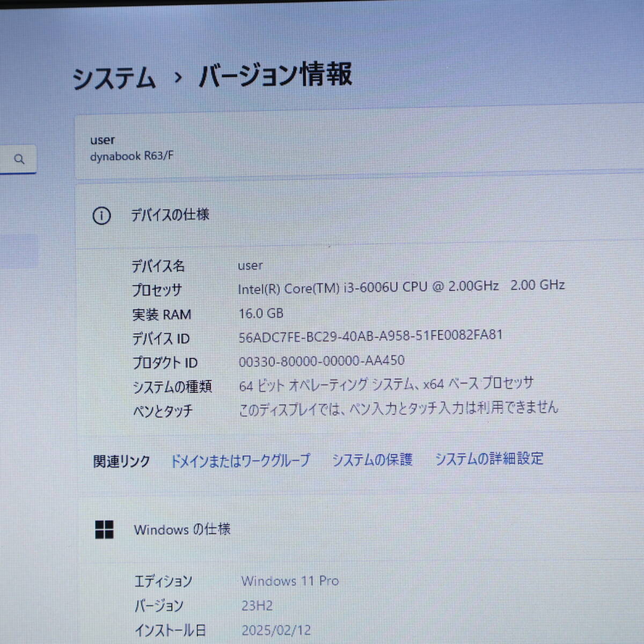Click the エディション label

tap(163, 581)
